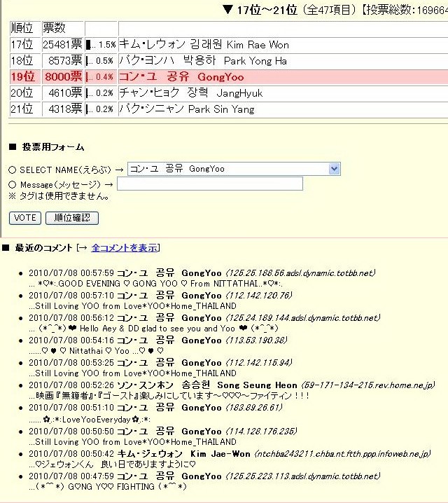Open the 全コメントを表示 link
The image size is (448, 503).
125,248
